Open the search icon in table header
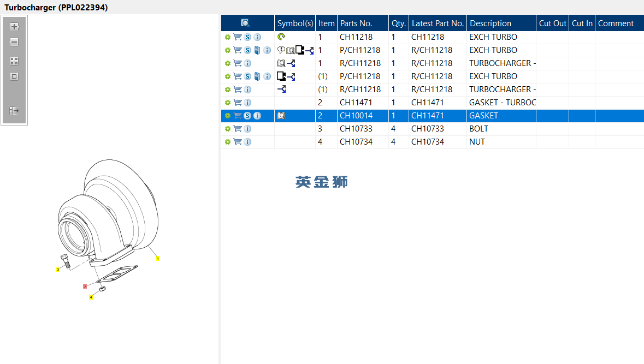This screenshot has height=364, width=644. point(245,23)
